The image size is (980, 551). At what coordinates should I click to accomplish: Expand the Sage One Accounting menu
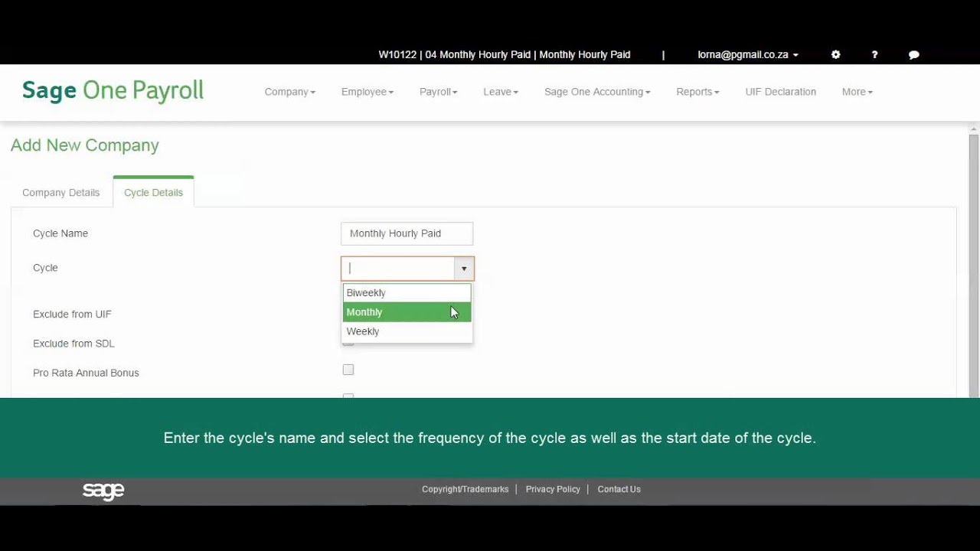[x=597, y=92]
